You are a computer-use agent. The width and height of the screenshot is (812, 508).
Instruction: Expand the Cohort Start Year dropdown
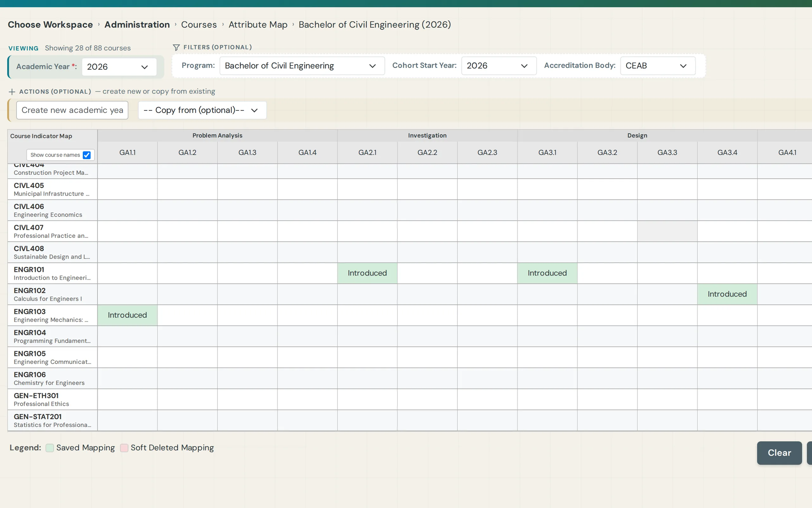(x=499, y=66)
